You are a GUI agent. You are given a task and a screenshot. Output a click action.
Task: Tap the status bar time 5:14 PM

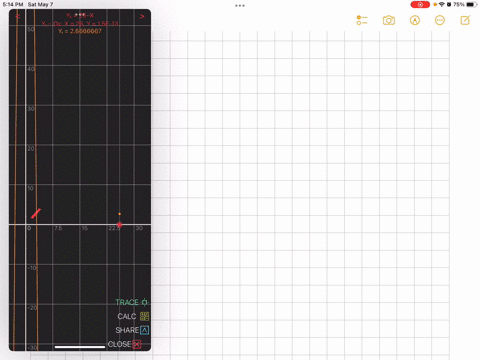[x=13, y=4]
